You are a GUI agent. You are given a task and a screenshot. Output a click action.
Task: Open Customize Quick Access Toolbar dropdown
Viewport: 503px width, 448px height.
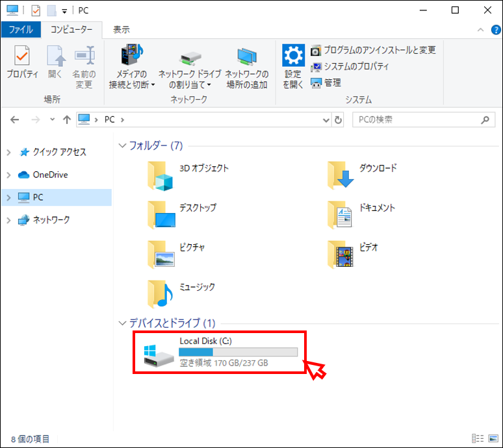[x=64, y=11]
